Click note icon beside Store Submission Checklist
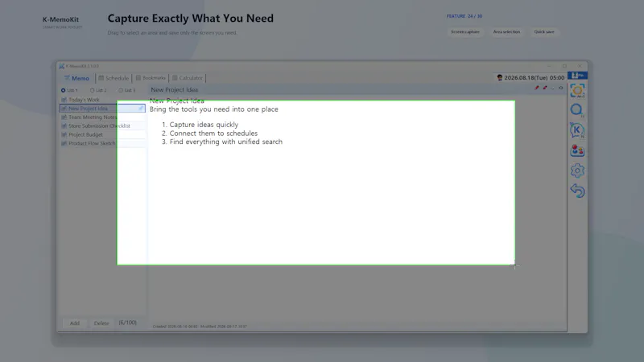This screenshot has width=644, height=362. (x=64, y=126)
